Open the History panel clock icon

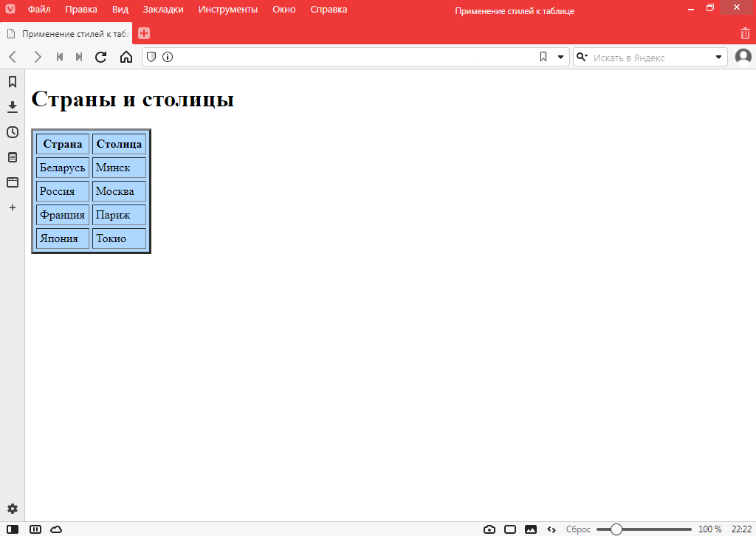point(13,132)
